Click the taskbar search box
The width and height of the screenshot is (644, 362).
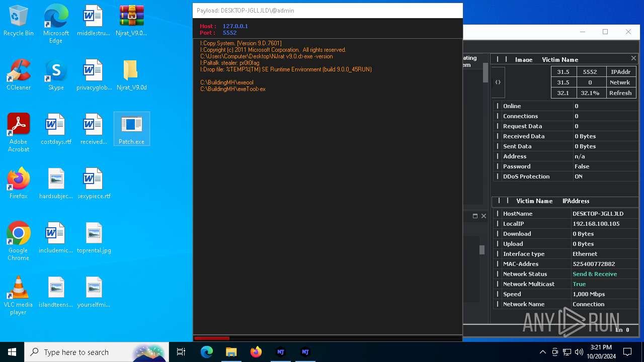(x=96, y=352)
